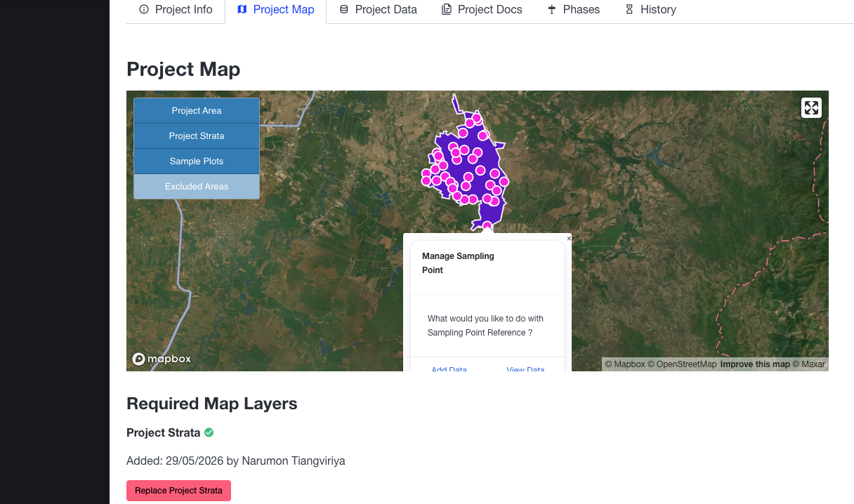854x504 pixels.
Task: Toggle the Project Strata map layer
Action: click(x=197, y=136)
